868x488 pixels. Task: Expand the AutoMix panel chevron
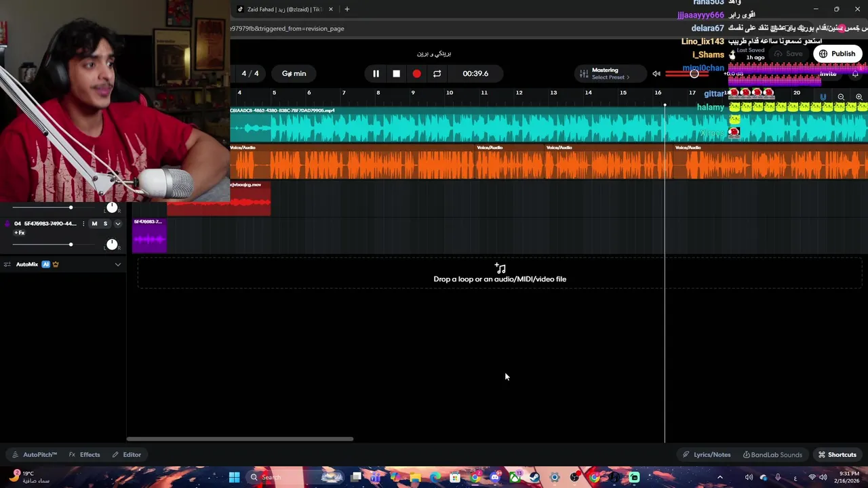point(117,264)
